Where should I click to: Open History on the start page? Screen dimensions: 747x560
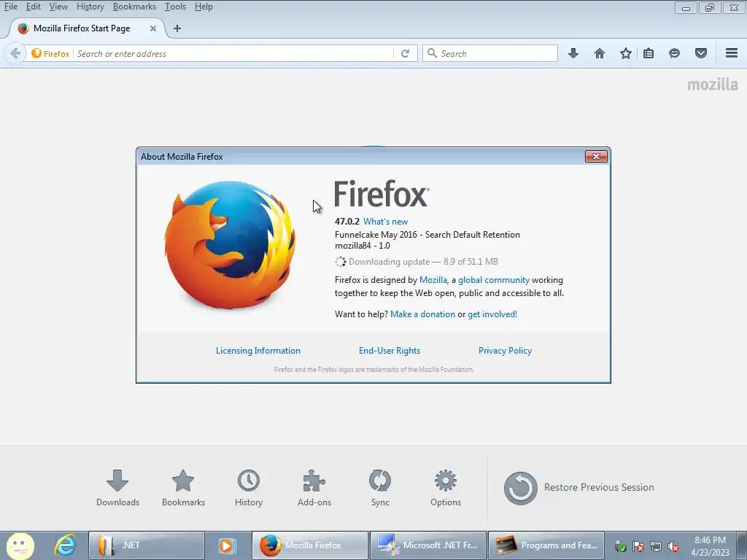point(249,488)
